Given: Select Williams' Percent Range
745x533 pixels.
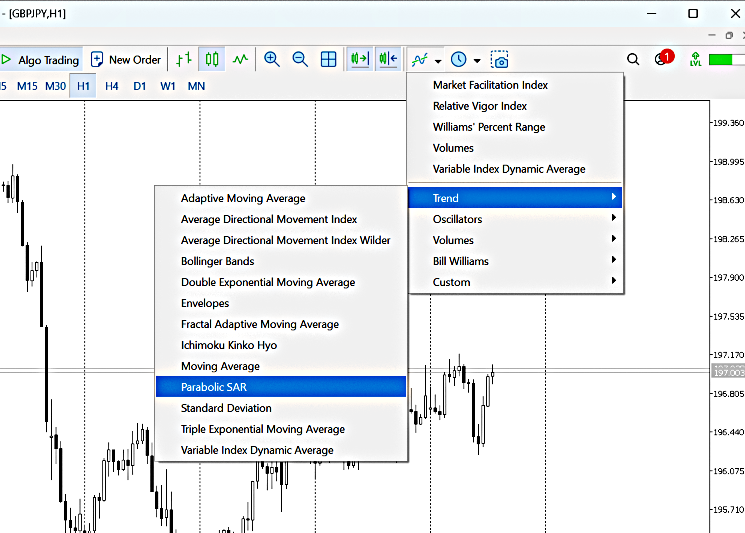Looking at the screenshot, I should tap(515, 127).
